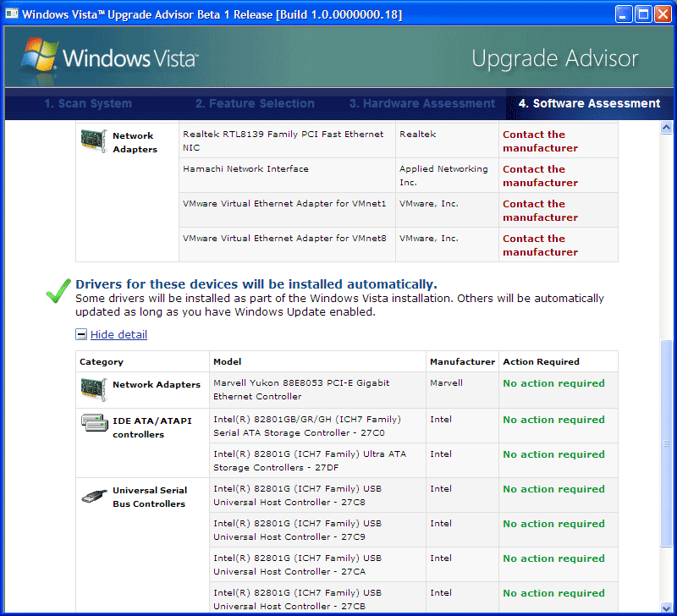Click the Upgrade Advisor banner title
Viewport: 677px width, 616px height.
pos(555,58)
